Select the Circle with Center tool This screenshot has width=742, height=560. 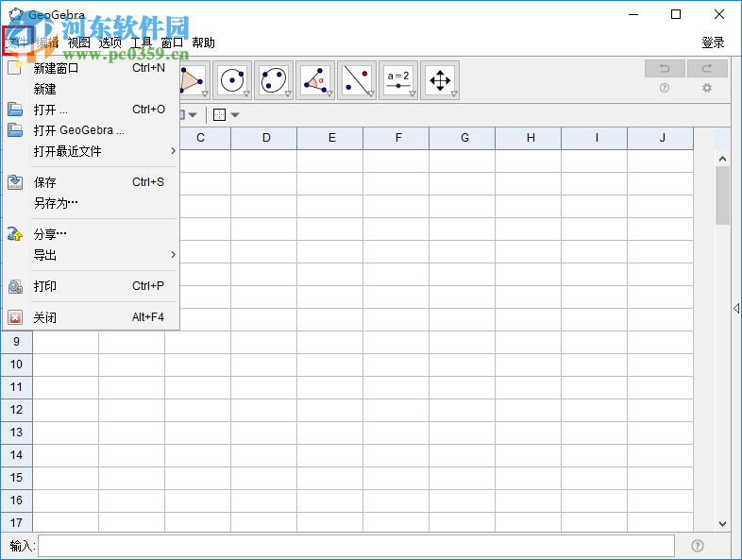232,80
